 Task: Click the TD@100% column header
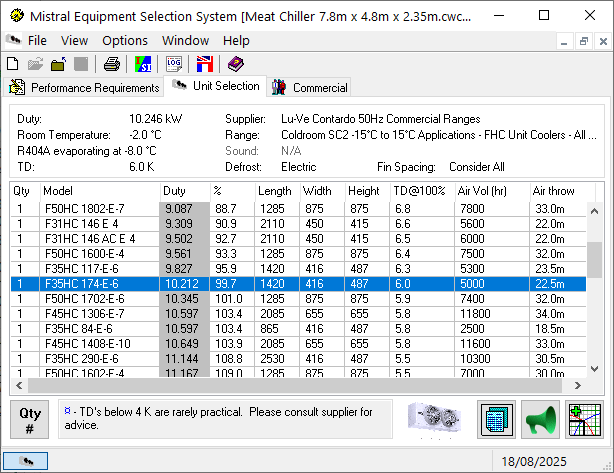[x=422, y=191]
